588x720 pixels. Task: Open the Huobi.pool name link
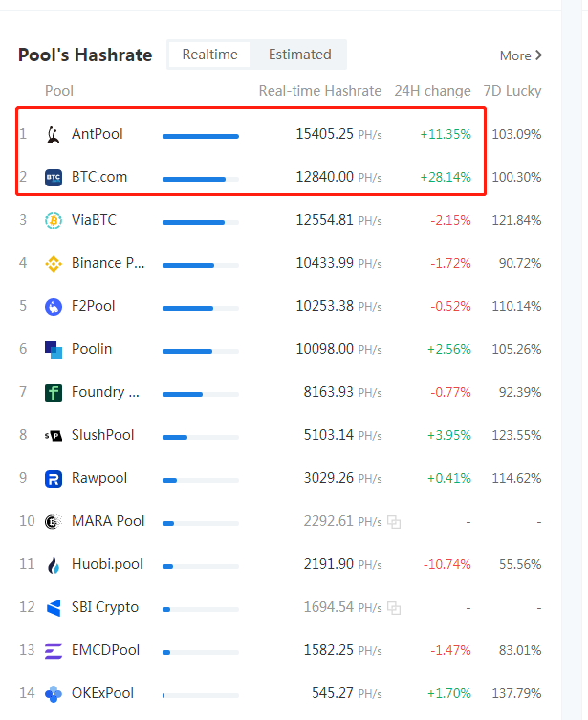click(x=107, y=564)
